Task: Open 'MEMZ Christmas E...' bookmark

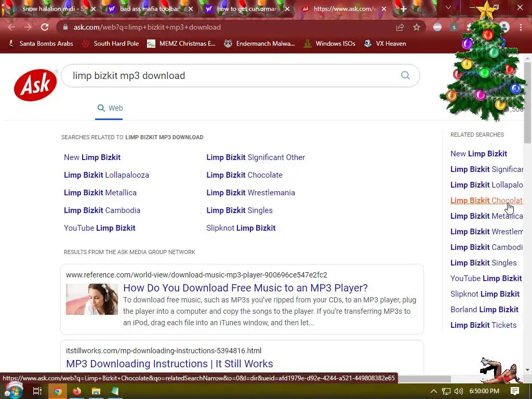Action: pyautogui.click(x=181, y=44)
